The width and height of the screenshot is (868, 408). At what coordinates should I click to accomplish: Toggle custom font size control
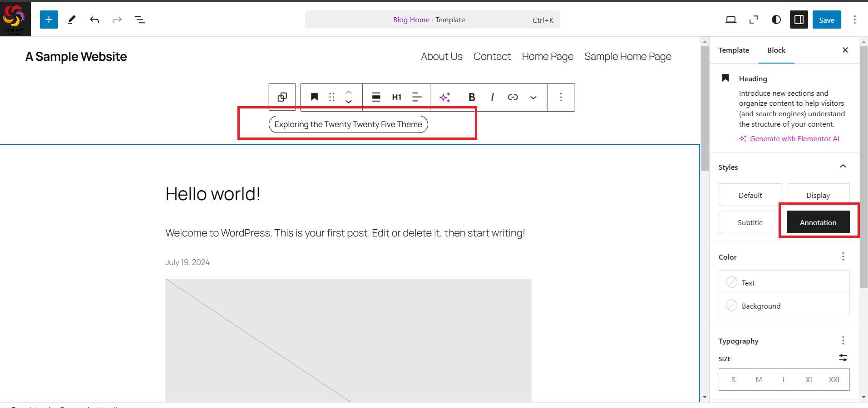click(843, 358)
